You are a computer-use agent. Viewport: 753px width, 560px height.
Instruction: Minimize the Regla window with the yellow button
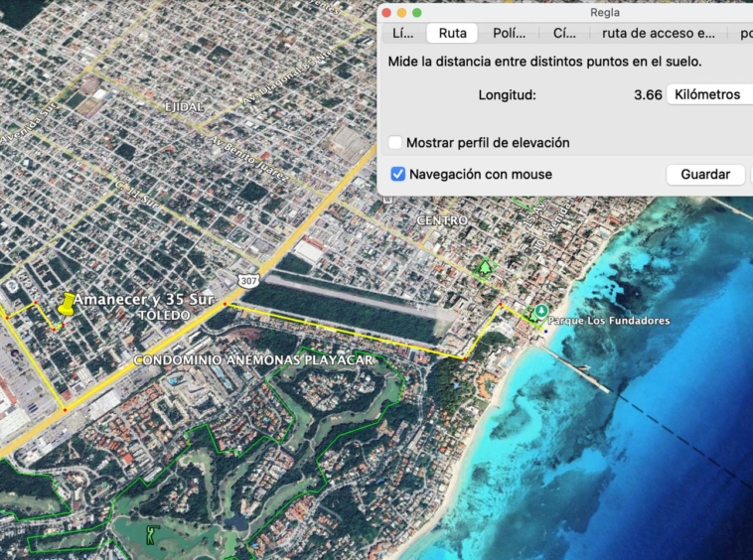coord(401,13)
